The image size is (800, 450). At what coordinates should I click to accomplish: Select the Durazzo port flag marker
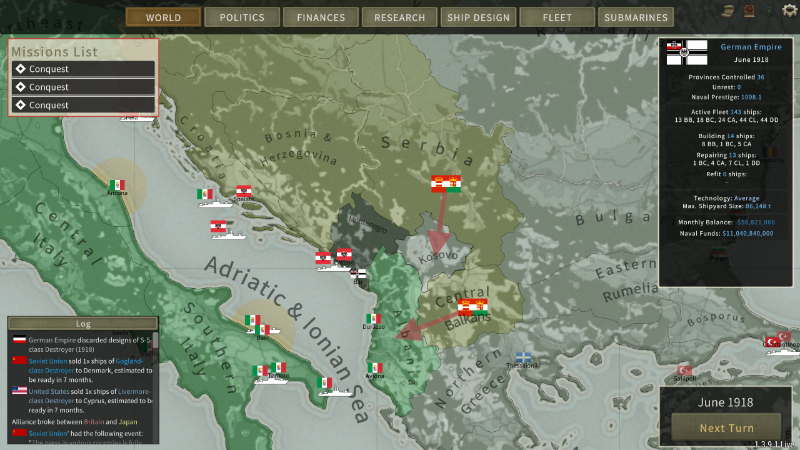pos(373,319)
